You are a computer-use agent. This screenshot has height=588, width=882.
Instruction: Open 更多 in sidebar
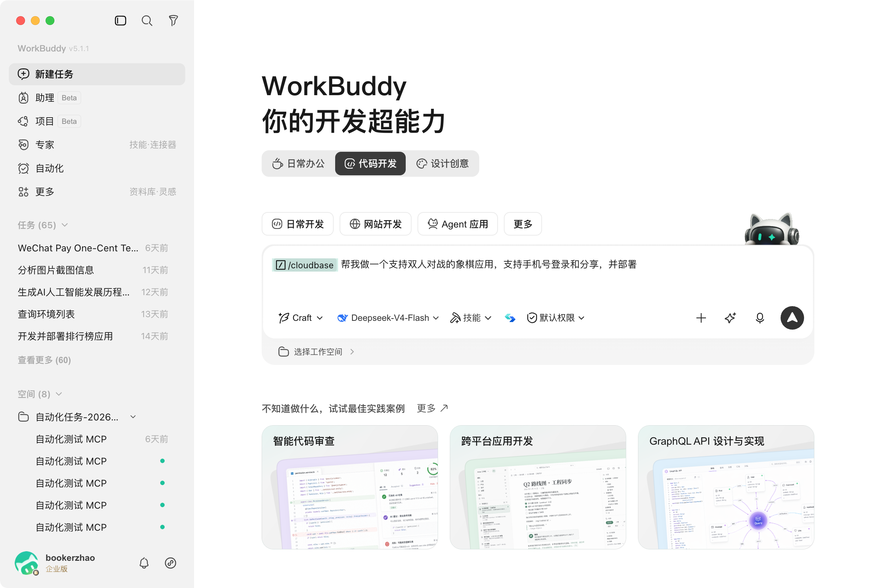(x=97, y=192)
